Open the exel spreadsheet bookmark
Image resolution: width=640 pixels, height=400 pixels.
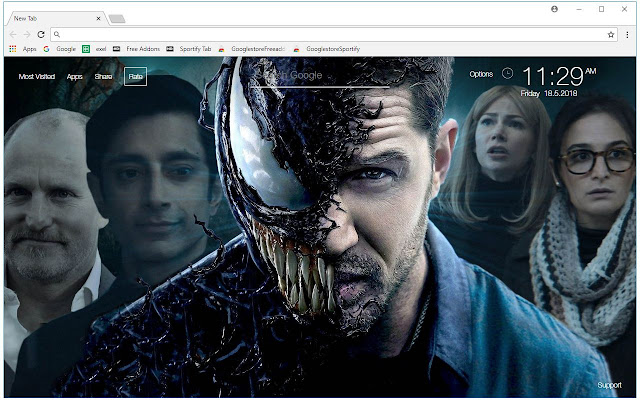(94, 49)
